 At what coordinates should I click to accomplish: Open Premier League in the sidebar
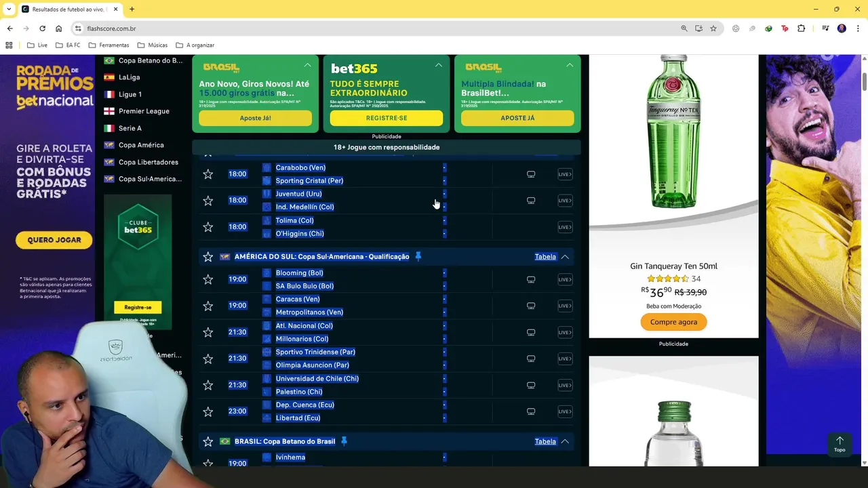pyautogui.click(x=144, y=111)
